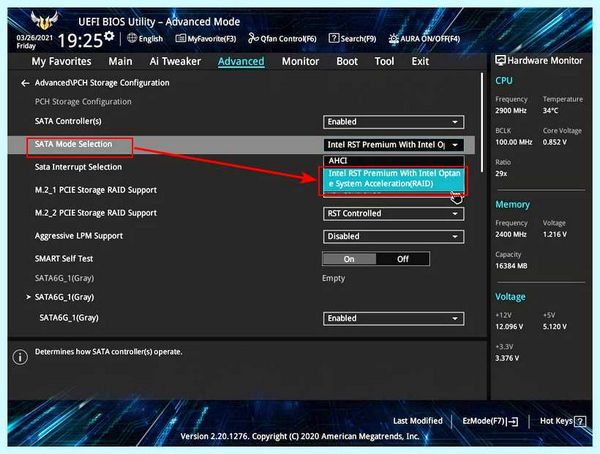Select AHCI from the dropdown list

tap(393, 161)
